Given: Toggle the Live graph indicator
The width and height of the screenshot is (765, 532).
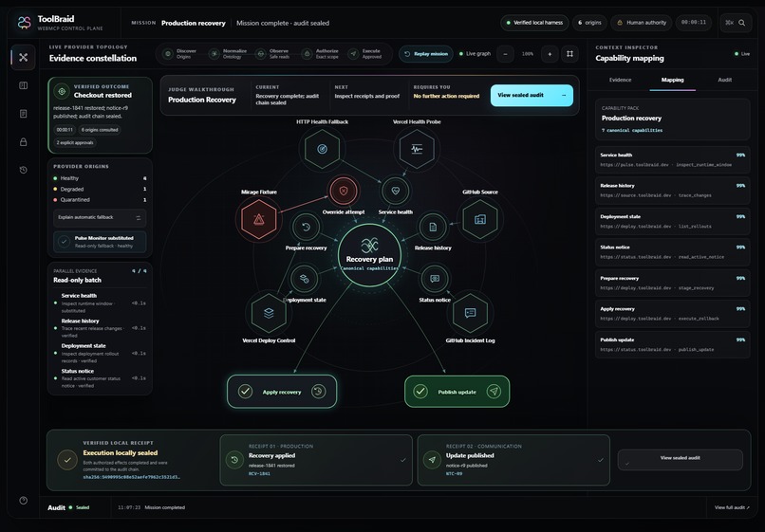Looking at the screenshot, I should [x=475, y=54].
